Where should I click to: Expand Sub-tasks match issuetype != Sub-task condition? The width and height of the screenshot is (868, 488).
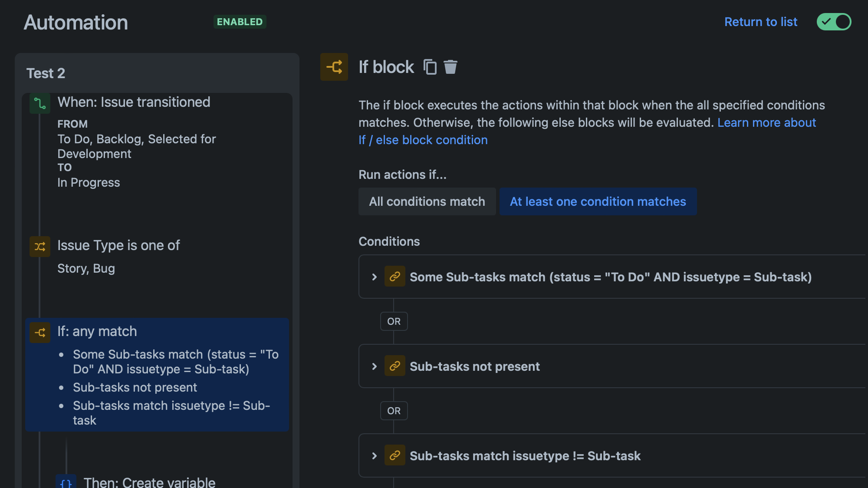coord(375,456)
